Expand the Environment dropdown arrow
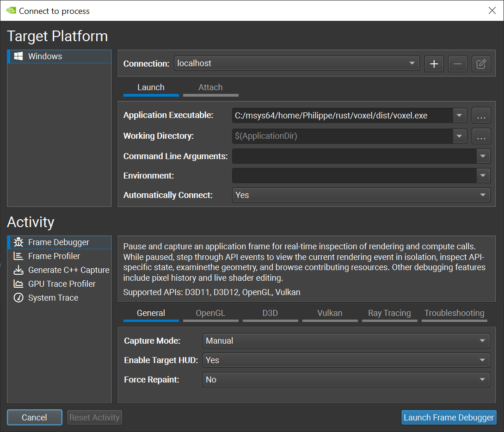The image size is (504, 432). point(483,175)
